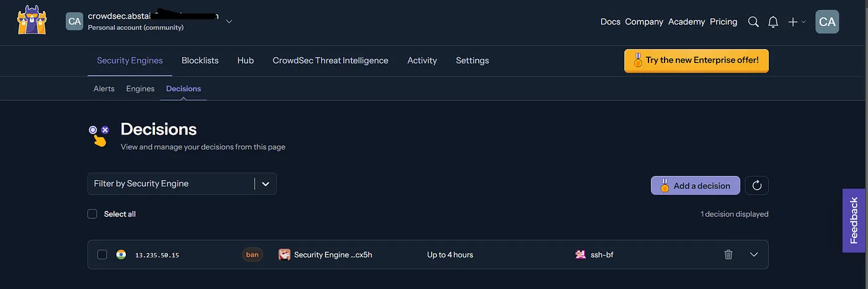Switch to the Engines sub-tab
Viewport: 868px width, 289px height.
140,89
